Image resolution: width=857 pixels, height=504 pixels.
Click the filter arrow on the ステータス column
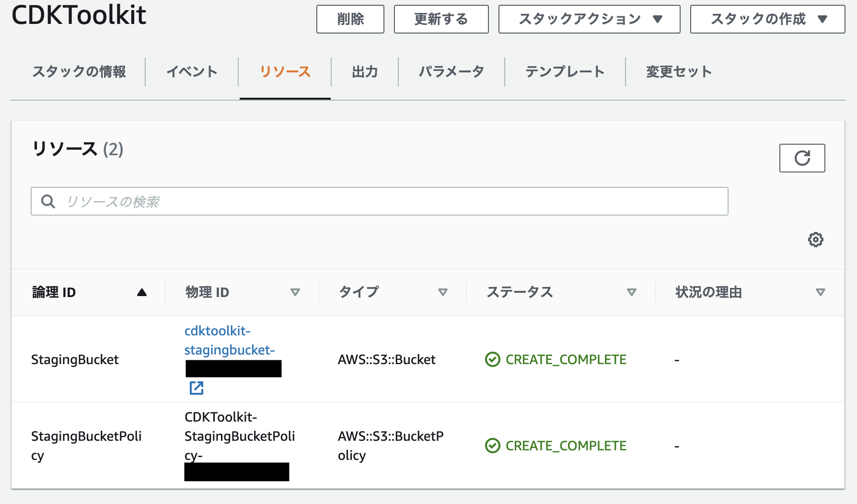[x=632, y=292]
